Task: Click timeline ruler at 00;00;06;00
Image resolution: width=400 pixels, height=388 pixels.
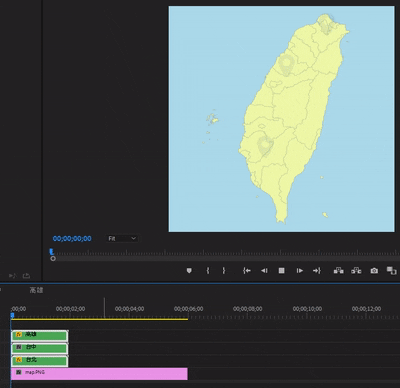Action: 188,309
